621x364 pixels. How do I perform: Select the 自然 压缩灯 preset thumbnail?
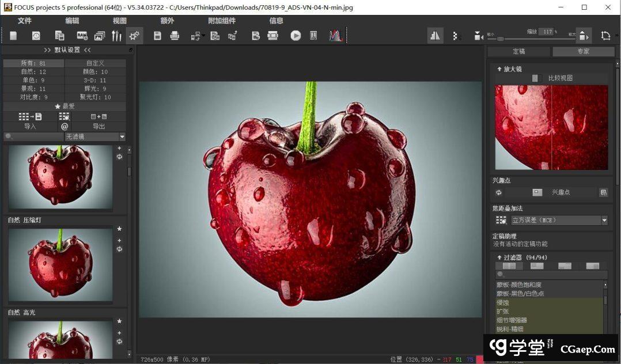point(60,263)
